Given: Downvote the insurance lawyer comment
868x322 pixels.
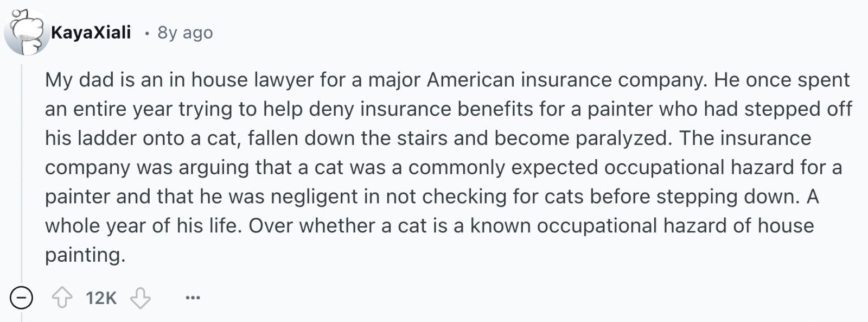Looking at the screenshot, I should tap(141, 298).
